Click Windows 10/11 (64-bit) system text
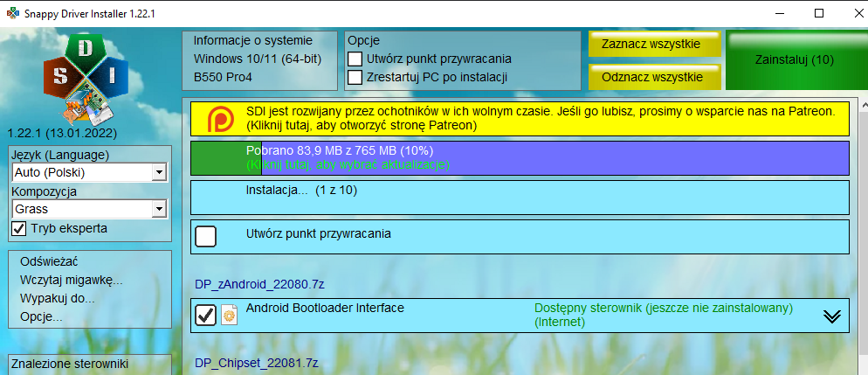868x375 pixels. 258,59
